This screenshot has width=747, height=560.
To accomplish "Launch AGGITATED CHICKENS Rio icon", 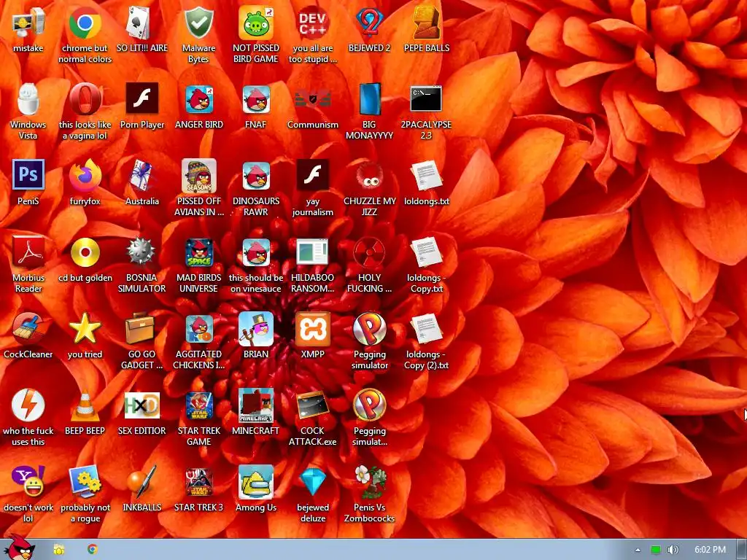I will pyautogui.click(x=198, y=329).
